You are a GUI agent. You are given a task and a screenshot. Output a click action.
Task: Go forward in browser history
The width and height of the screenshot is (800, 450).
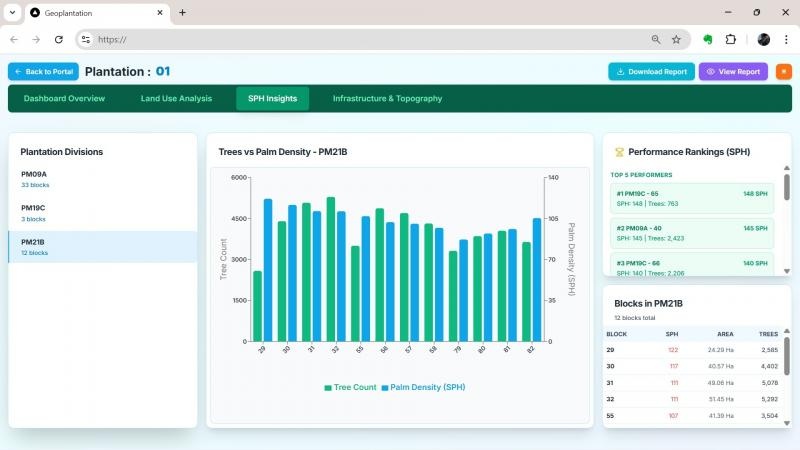point(36,39)
